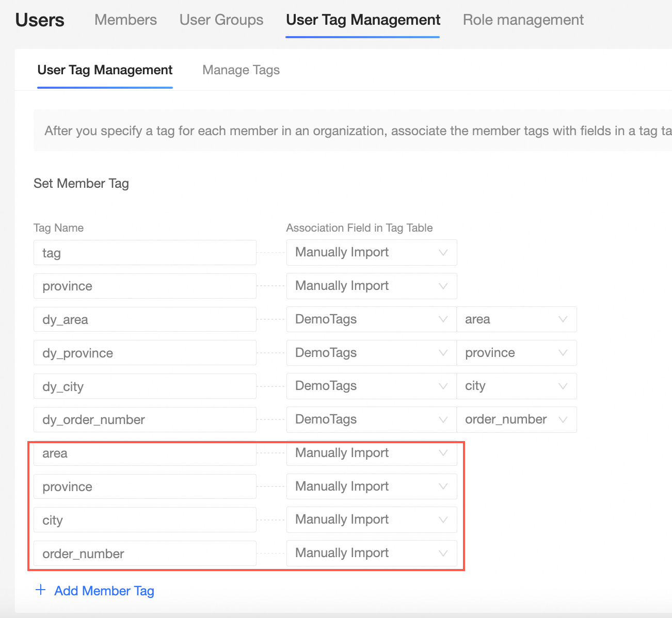Screen dimensions: 672x618
Task: Click Add Member Tag link
Action: pyautogui.click(x=104, y=591)
